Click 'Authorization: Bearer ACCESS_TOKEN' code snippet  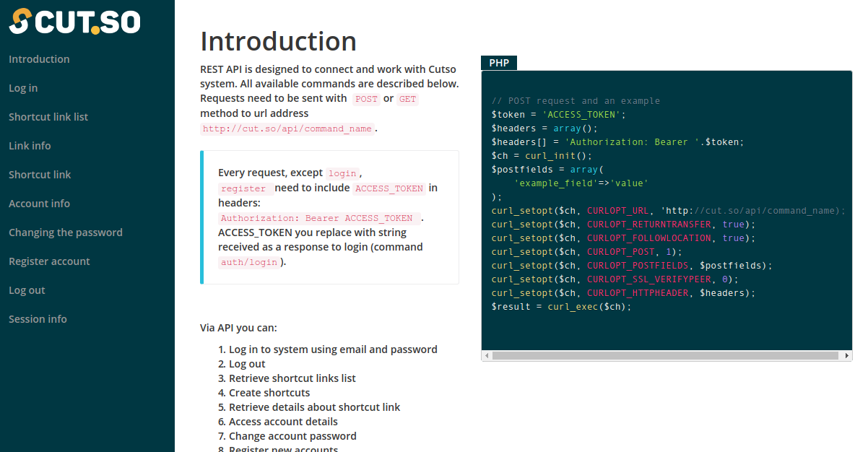pos(319,218)
